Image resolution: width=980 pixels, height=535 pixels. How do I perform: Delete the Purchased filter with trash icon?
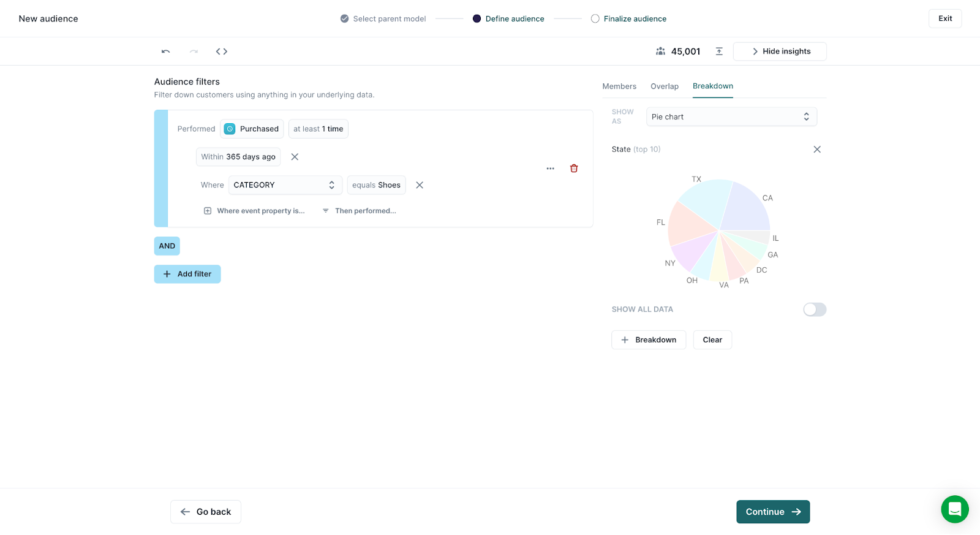(574, 169)
